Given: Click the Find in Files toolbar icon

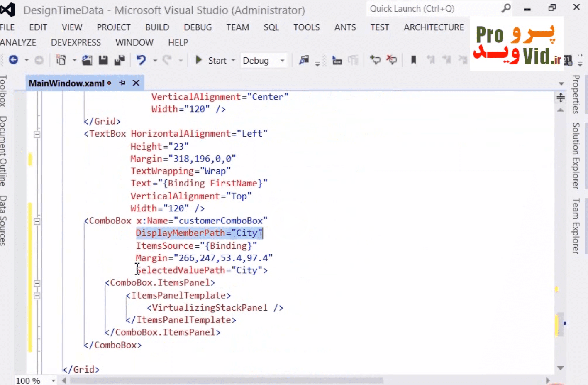Looking at the screenshot, I should pyautogui.click(x=304, y=60).
